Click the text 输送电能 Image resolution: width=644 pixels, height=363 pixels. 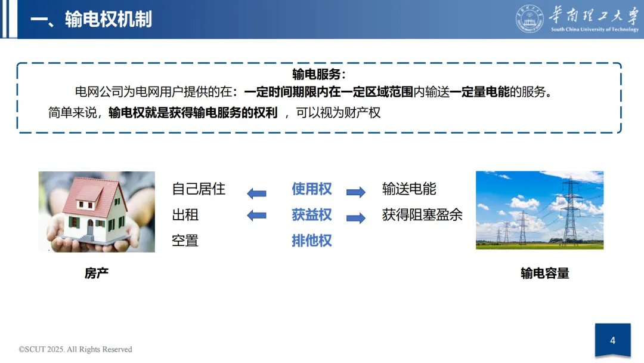coord(409,189)
